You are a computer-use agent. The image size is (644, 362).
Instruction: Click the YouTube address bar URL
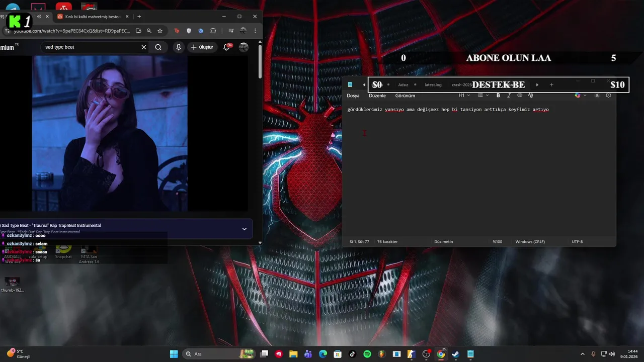(72, 31)
